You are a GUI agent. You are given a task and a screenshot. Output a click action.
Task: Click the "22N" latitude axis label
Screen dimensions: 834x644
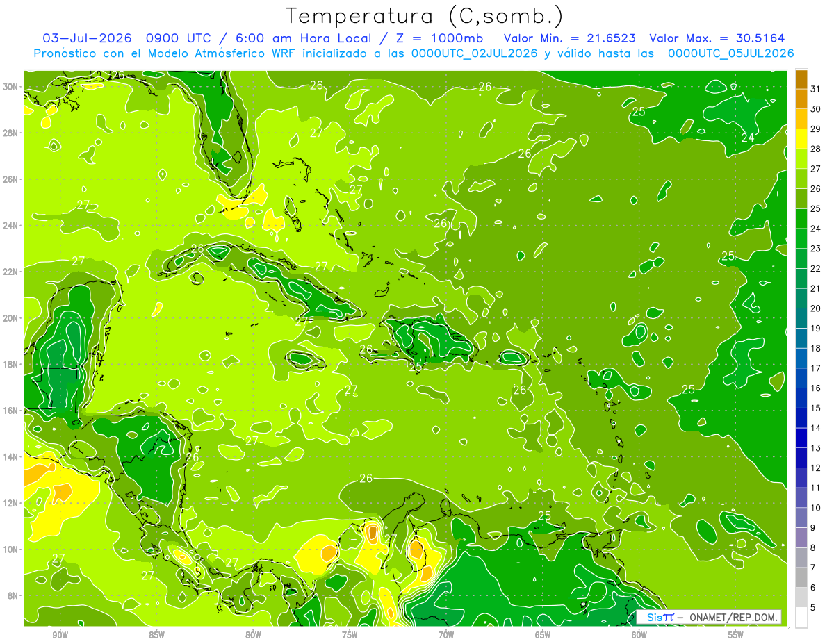point(12,272)
